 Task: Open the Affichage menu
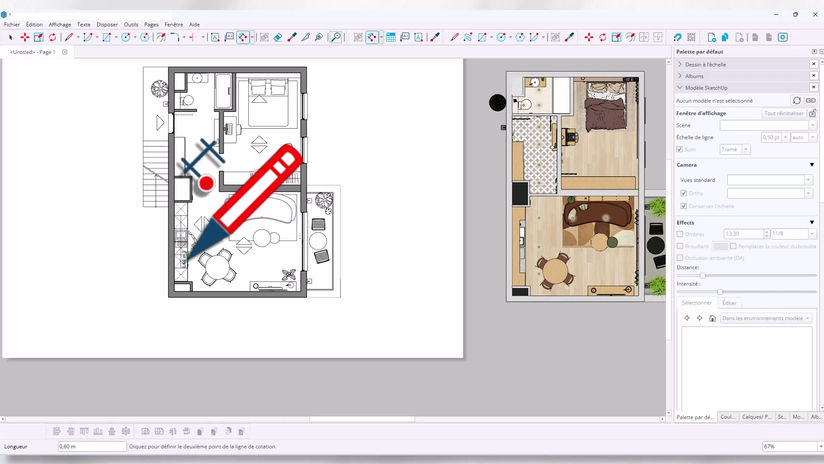pyautogui.click(x=60, y=25)
